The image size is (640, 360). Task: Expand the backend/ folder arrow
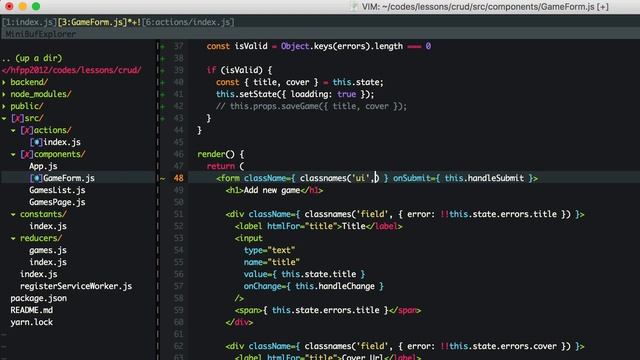pos(4,82)
